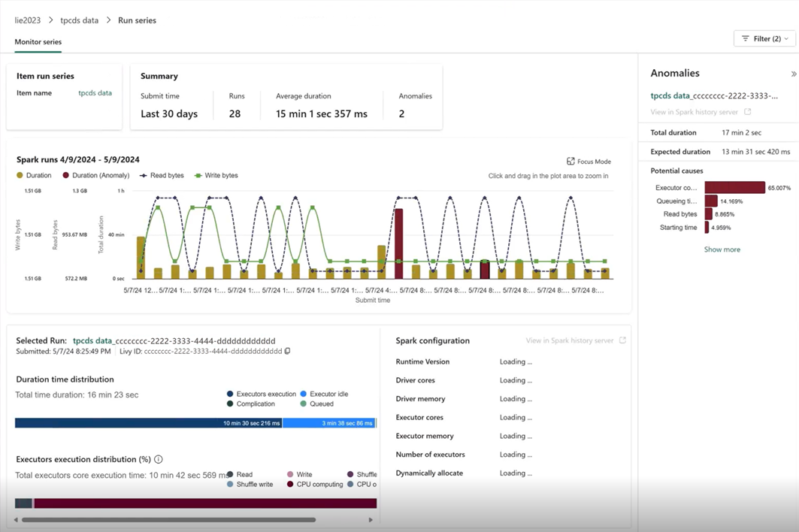
Task: Click the info icon beside Executors execution distribution
Action: click(159, 459)
